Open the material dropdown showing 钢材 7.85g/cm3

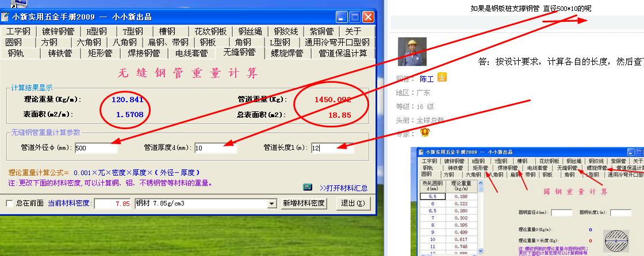(206, 204)
